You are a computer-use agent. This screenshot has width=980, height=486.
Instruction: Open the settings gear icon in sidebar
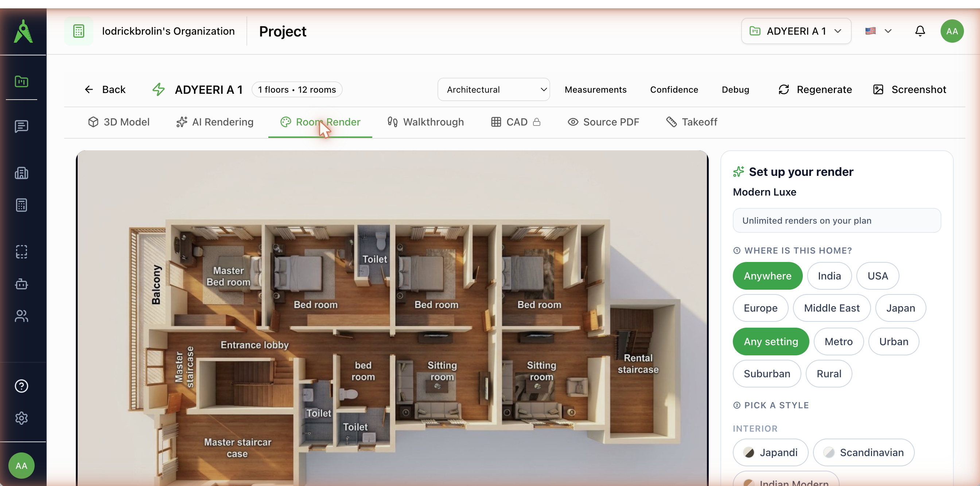point(21,418)
